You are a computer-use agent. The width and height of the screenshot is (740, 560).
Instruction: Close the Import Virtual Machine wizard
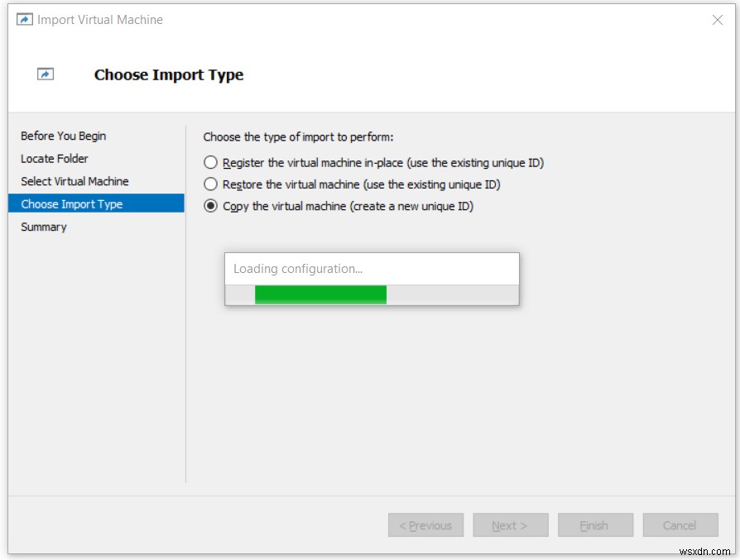click(717, 19)
